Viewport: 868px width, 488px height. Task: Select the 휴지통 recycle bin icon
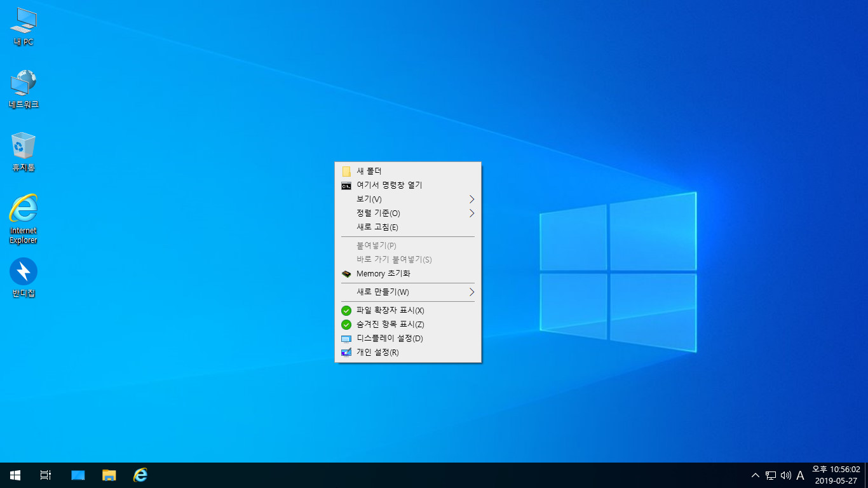[24, 152]
